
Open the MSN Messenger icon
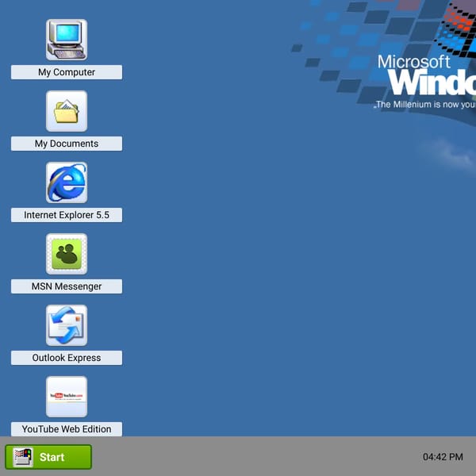(67, 254)
